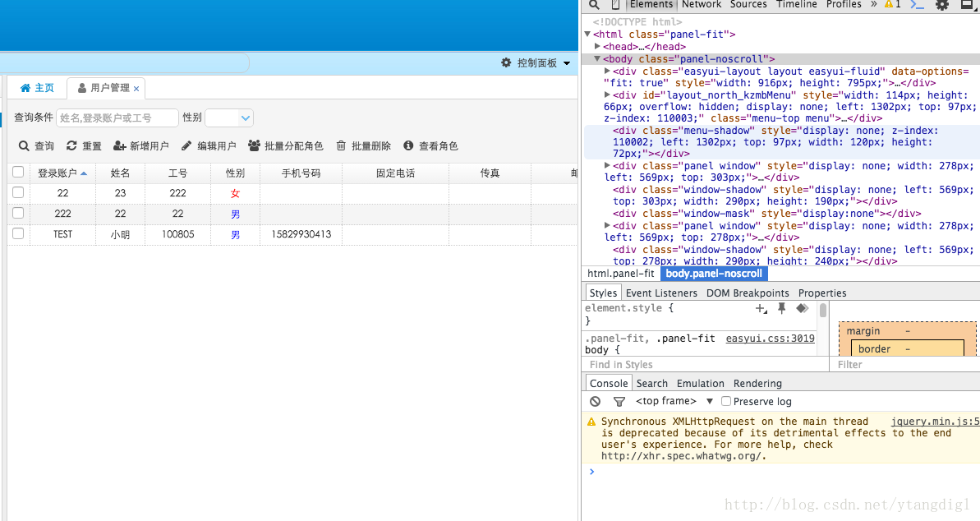Viewport: 980px width, 521px height.
Task: Click the 手机号码 column header
Action: click(x=301, y=173)
